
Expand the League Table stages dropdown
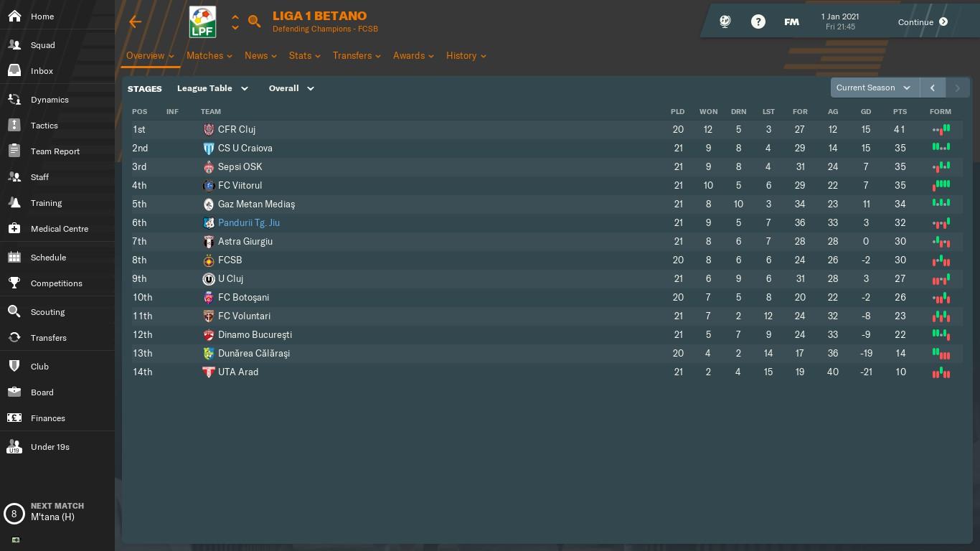[212, 88]
